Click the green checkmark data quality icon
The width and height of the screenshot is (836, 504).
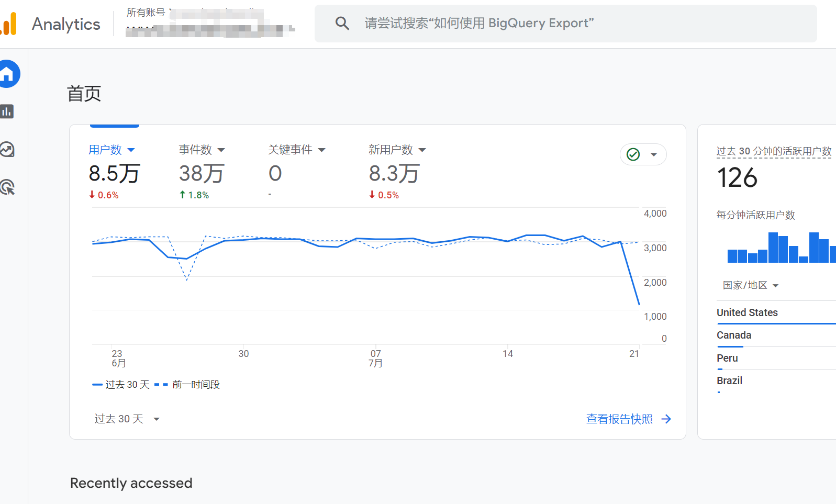coord(633,154)
